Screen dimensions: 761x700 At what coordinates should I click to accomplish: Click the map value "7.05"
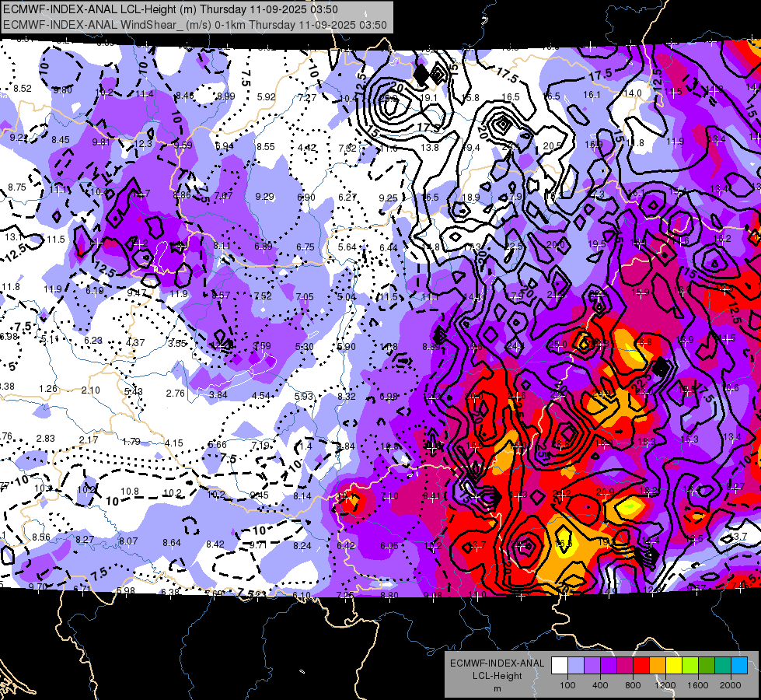pyautogui.click(x=305, y=296)
